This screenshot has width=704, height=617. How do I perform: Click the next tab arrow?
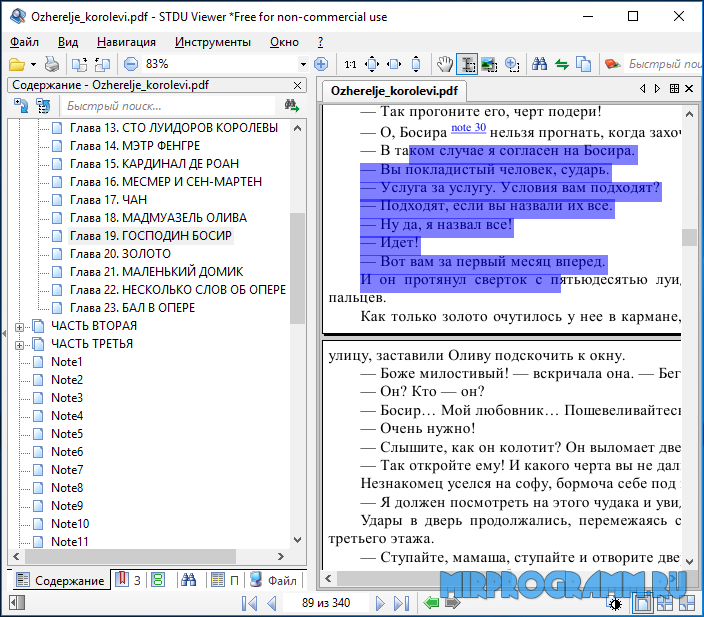tap(657, 89)
